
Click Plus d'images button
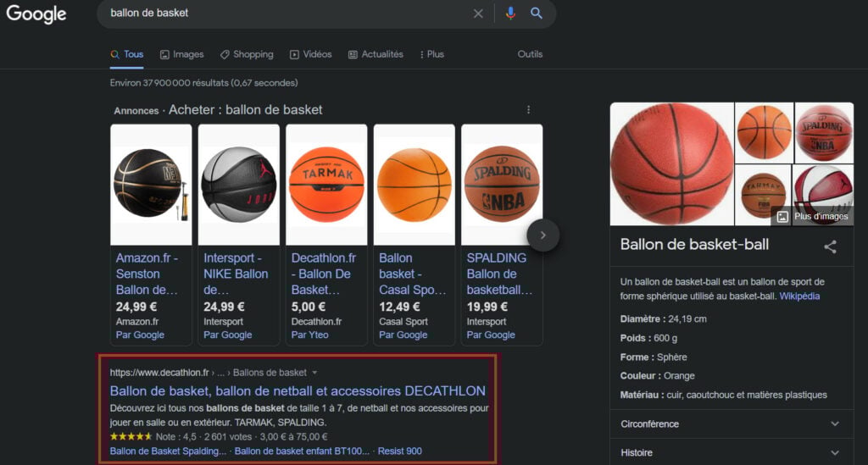(813, 216)
